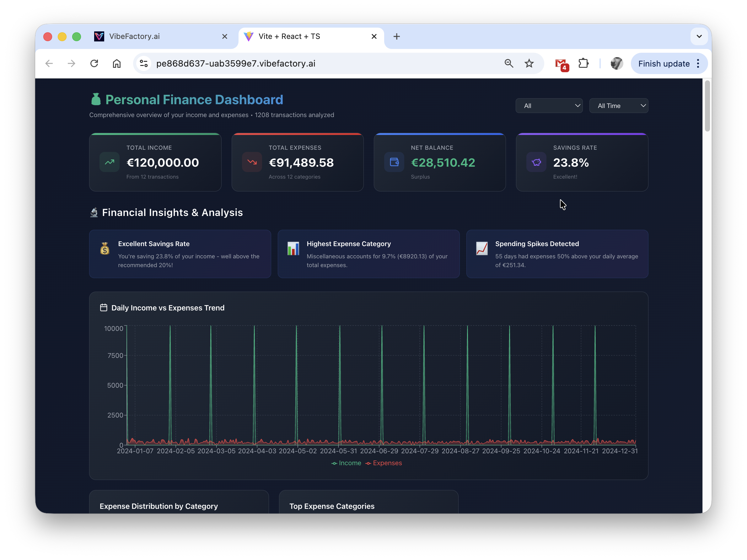Select the Vite + React + TS tab
This screenshot has width=747, height=560.
[x=289, y=36]
